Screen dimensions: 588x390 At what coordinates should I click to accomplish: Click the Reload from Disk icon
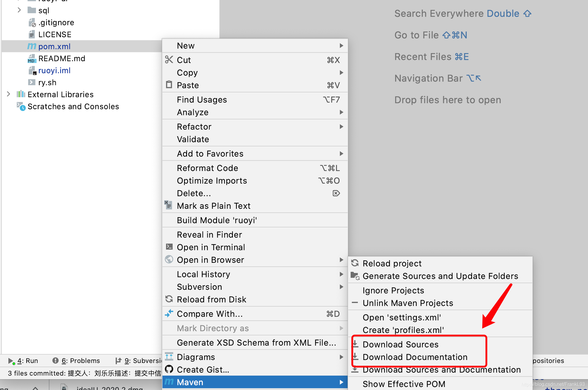click(x=169, y=299)
